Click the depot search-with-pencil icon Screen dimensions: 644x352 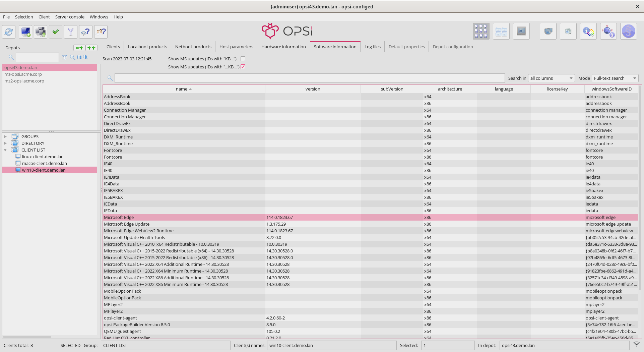(72, 57)
